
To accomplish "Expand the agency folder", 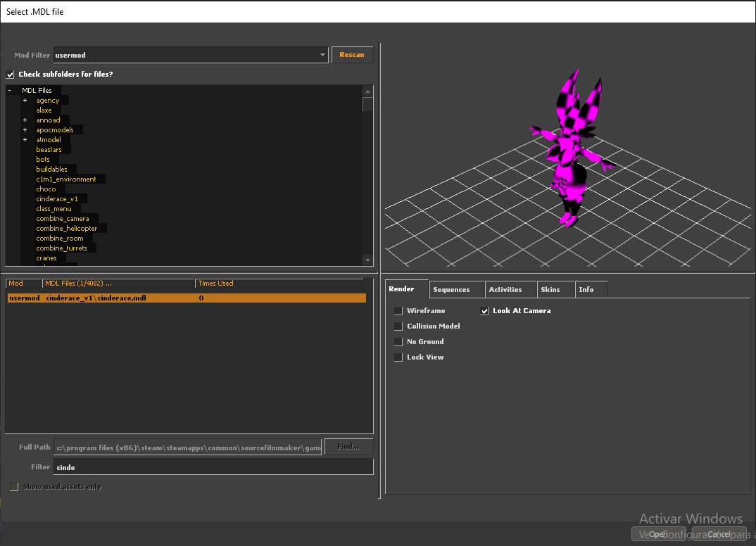I will (25, 100).
